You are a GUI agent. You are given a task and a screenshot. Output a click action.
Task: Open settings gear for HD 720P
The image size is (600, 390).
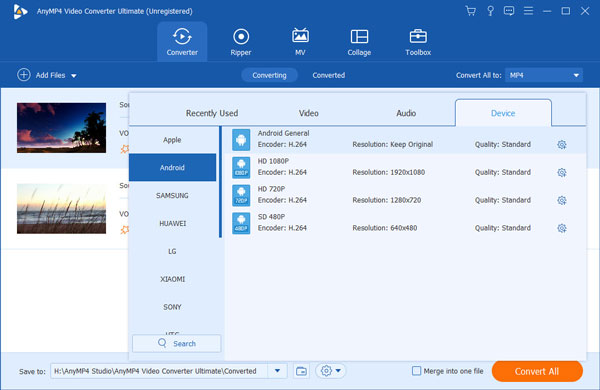coord(561,200)
